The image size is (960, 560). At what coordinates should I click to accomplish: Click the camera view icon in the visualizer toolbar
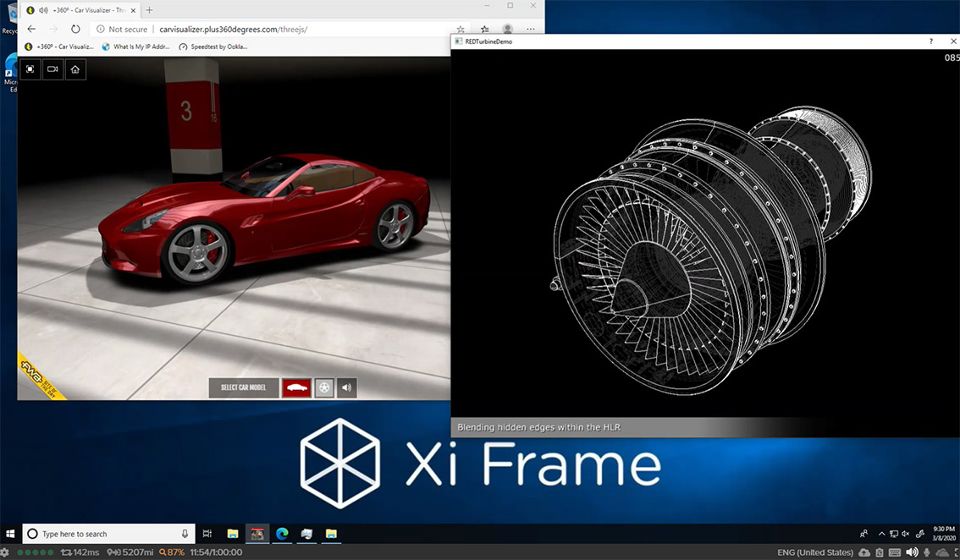coord(52,69)
